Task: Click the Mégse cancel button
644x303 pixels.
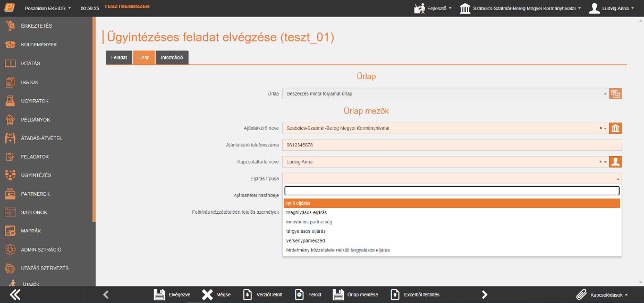Action: (216, 295)
